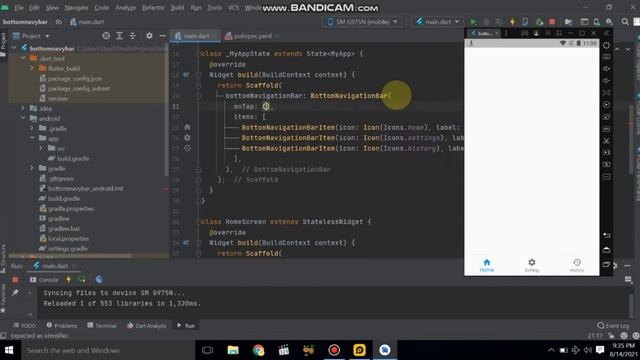Collapse app folder in android

coord(32,138)
